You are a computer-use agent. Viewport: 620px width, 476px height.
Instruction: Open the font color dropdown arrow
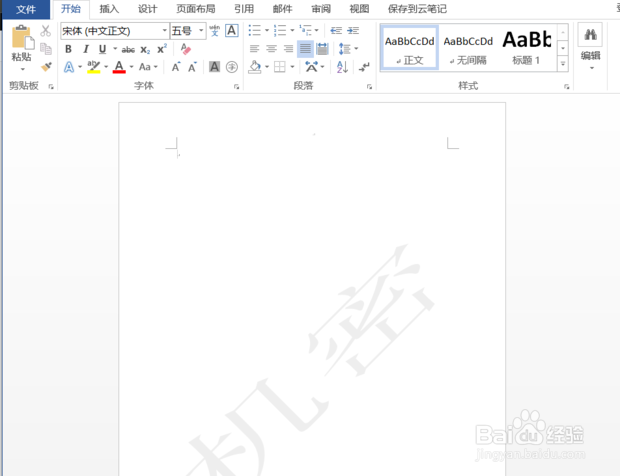click(x=131, y=67)
